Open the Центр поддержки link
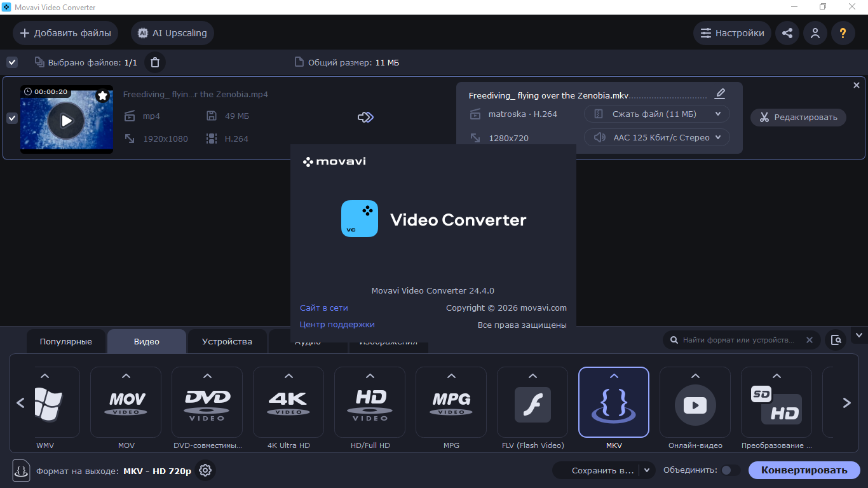The width and height of the screenshot is (868, 488). click(337, 324)
